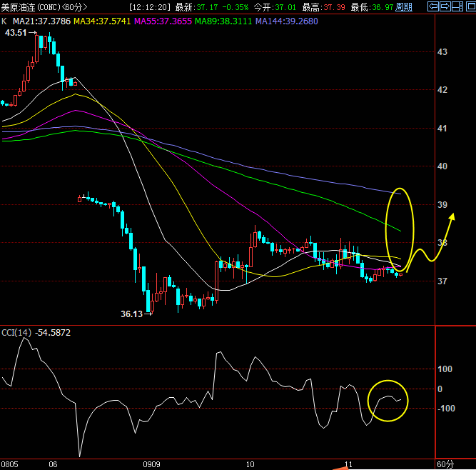
Task: Click the 11 date label on time axis
Action: 348,464
